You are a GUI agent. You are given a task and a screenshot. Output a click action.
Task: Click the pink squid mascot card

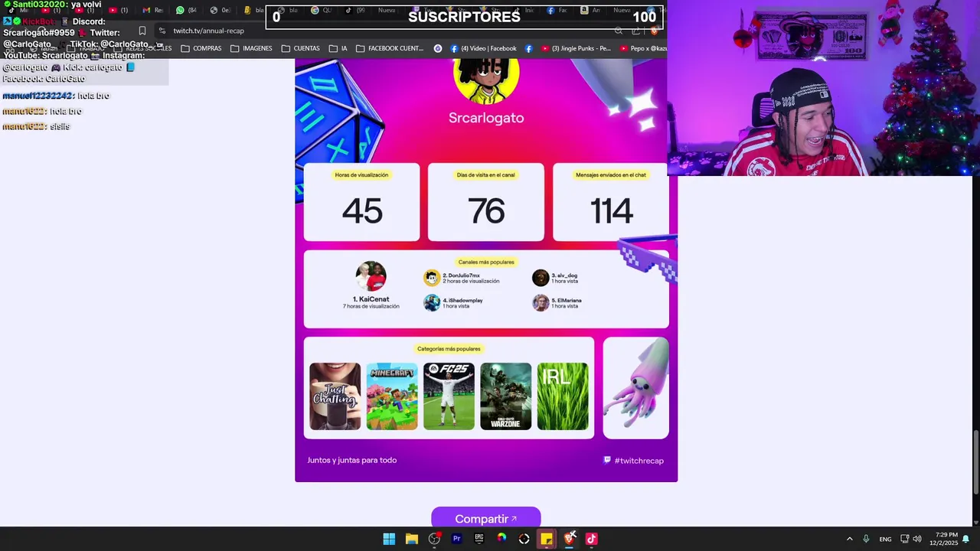[635, 388]
